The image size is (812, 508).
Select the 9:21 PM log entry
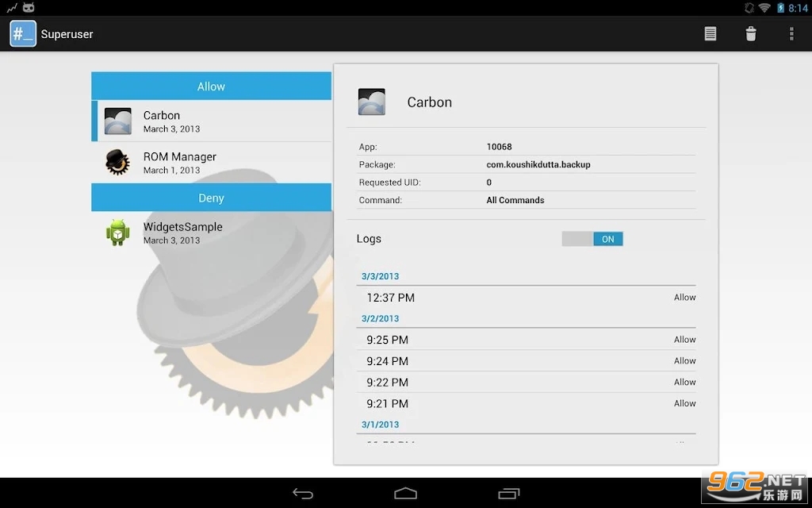(527, 403)
